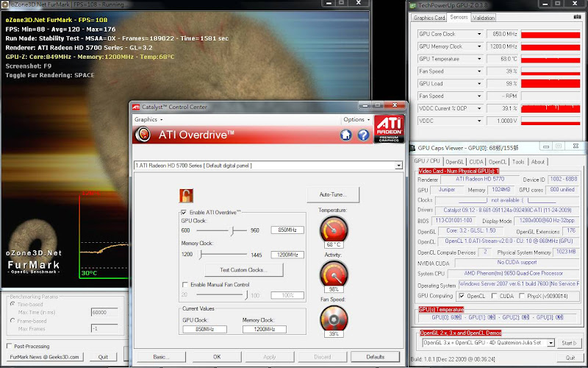Open the OpenGL demos selection dropdown
This screenshot has height=368, width=588.
tap(551, 343)
